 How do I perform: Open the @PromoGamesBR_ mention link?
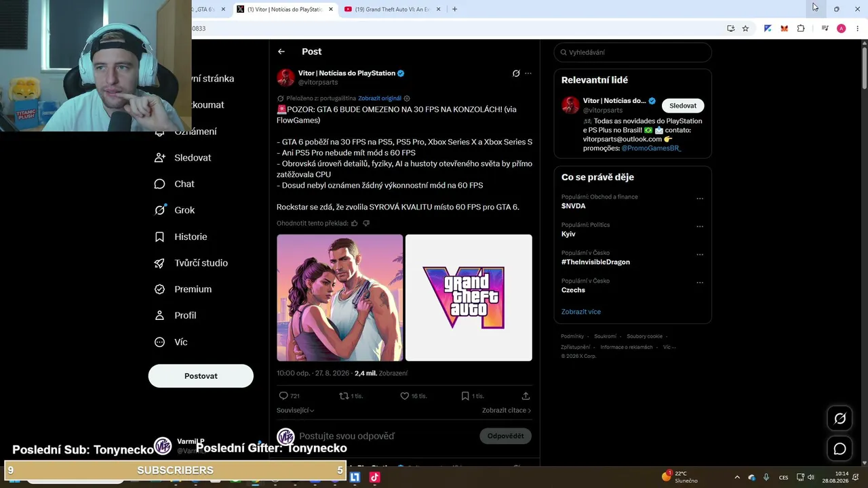(x=651, y=148)
